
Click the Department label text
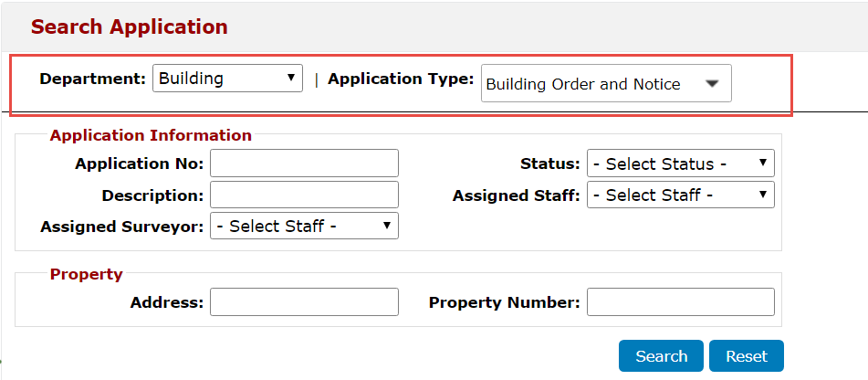[92, 79]
